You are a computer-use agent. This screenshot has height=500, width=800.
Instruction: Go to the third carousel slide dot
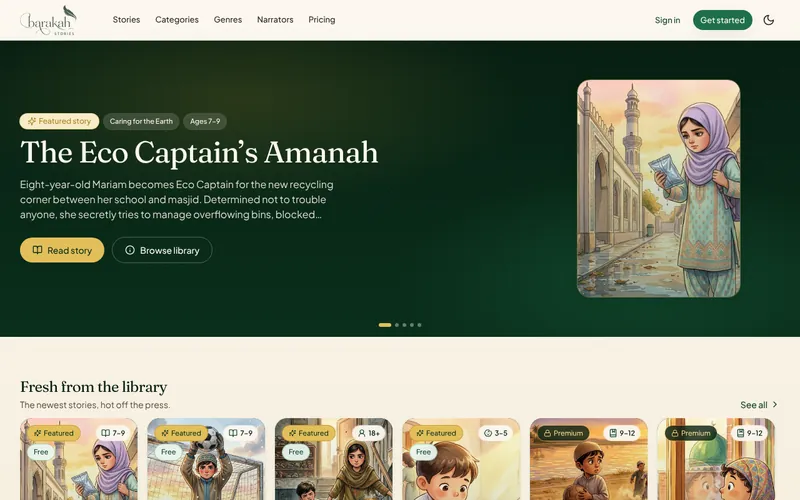[405, 325]
